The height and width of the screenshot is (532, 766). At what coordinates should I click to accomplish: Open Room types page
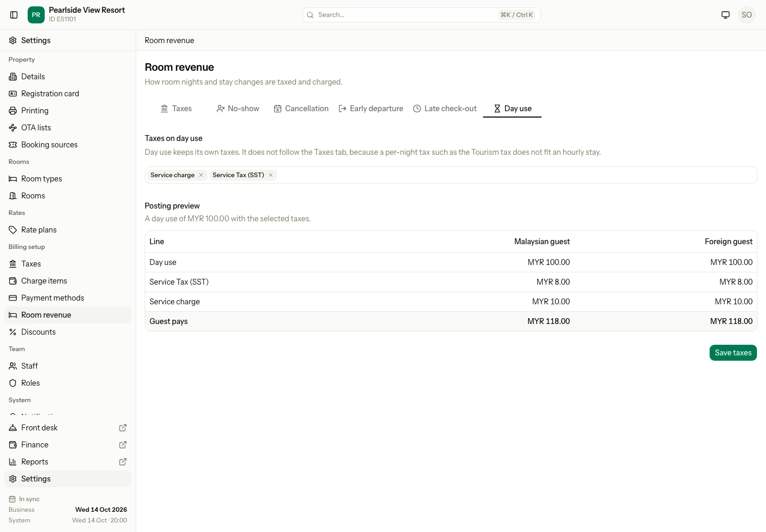(68, 179)
